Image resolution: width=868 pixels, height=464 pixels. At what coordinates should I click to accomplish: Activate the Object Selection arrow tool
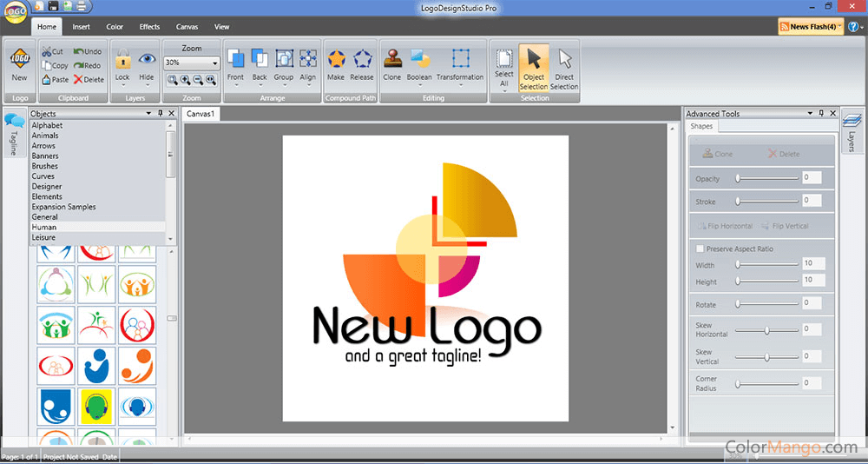pyautogui.click(x=534, y=68)
